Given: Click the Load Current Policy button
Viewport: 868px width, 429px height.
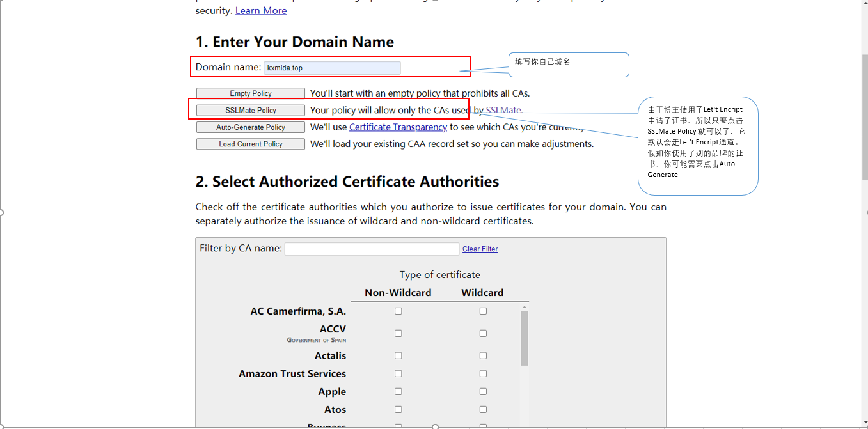Looking at the screenshot, I should coord(251,144).
